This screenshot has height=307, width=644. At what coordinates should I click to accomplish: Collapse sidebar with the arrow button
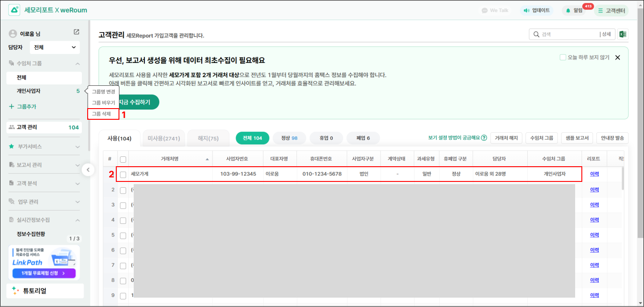coord(88,170)
